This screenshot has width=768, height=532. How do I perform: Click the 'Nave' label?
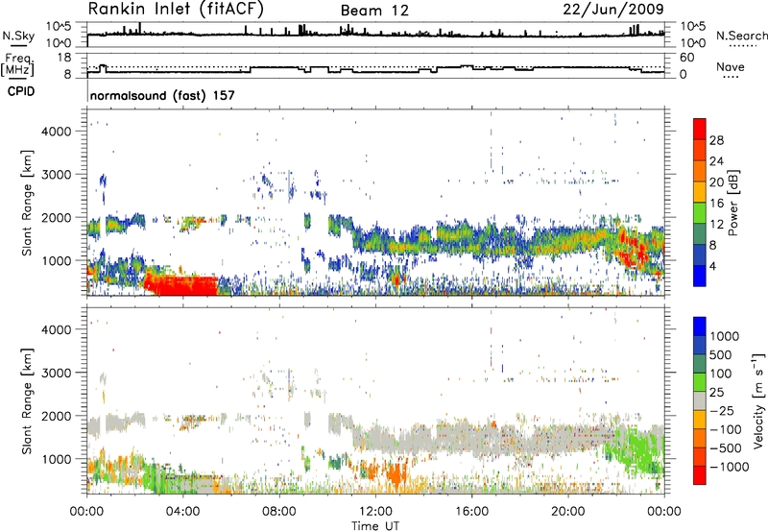pos(731,66)
